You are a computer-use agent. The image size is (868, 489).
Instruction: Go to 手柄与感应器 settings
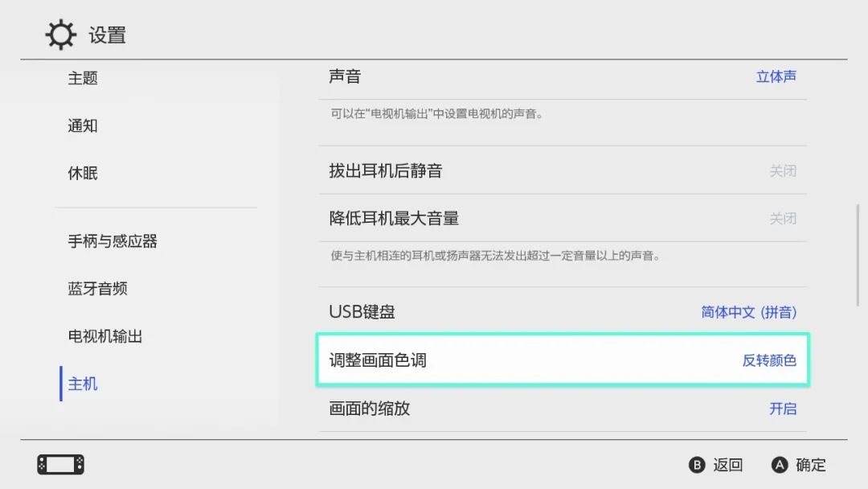pos(113,241)
